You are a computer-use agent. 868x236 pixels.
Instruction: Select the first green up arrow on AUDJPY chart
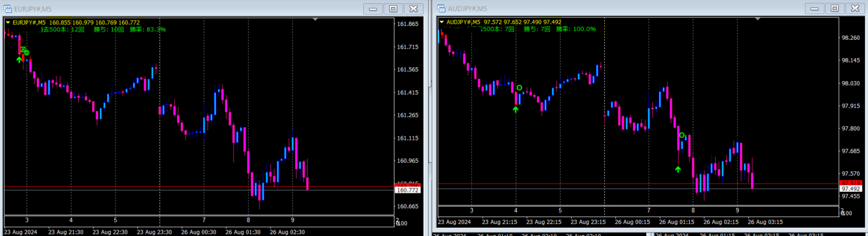pos(516,109)
